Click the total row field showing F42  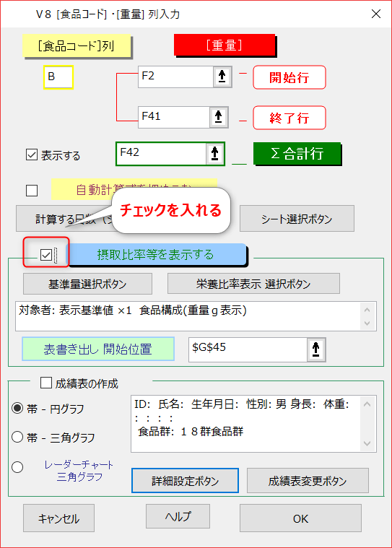click(x=161, y=154)
